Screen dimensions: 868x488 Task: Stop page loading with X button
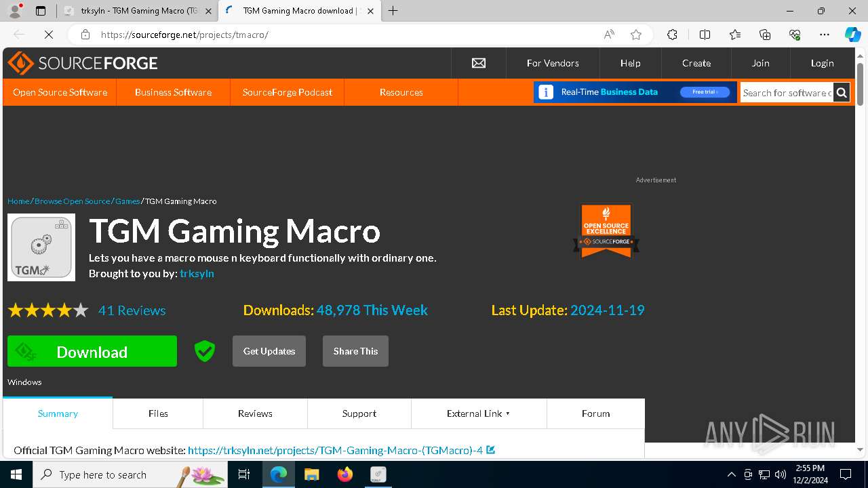pyautogui.click(x=48, y=35)
